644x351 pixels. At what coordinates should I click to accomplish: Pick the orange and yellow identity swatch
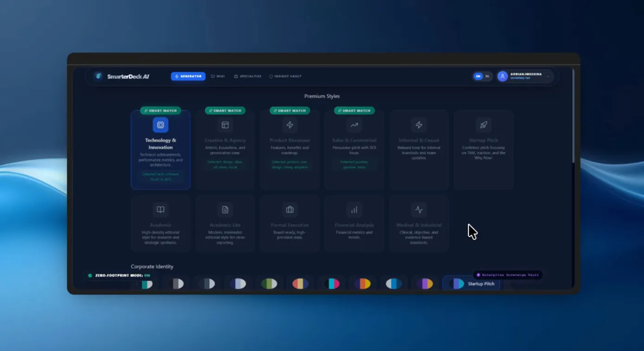coord(363,284)
